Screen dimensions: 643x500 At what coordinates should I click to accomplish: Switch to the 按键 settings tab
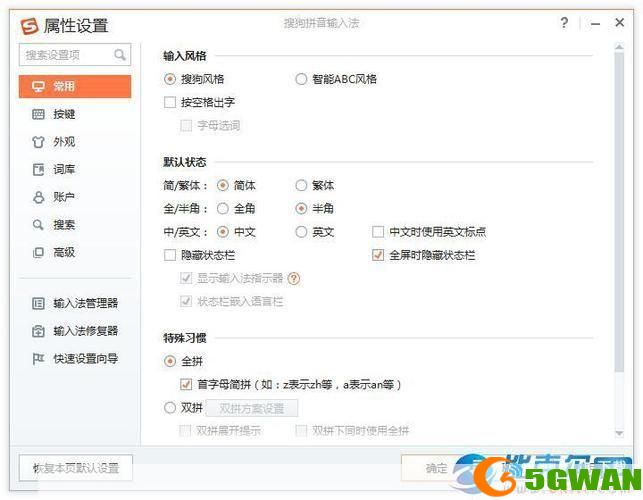click(75, 114)
